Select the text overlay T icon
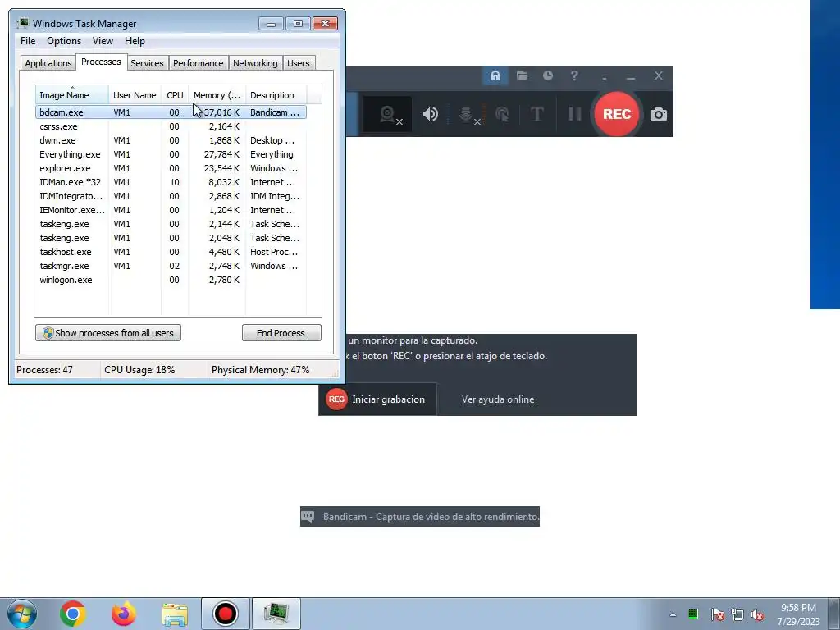The image size is (840, 630). tap(536, 114)
